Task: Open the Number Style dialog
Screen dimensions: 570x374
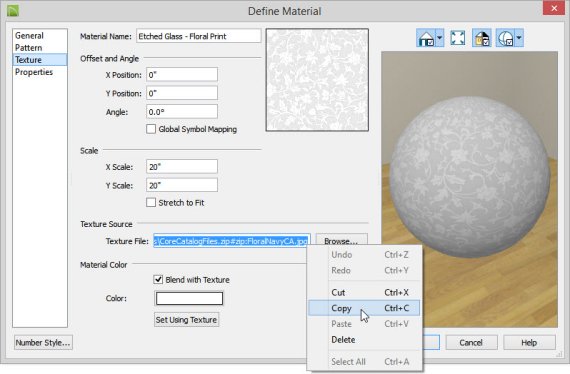Action: coord(43,343)
